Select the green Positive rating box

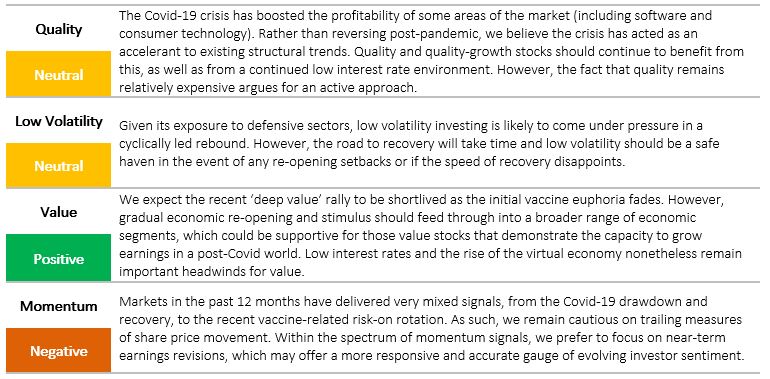[58, 258]
